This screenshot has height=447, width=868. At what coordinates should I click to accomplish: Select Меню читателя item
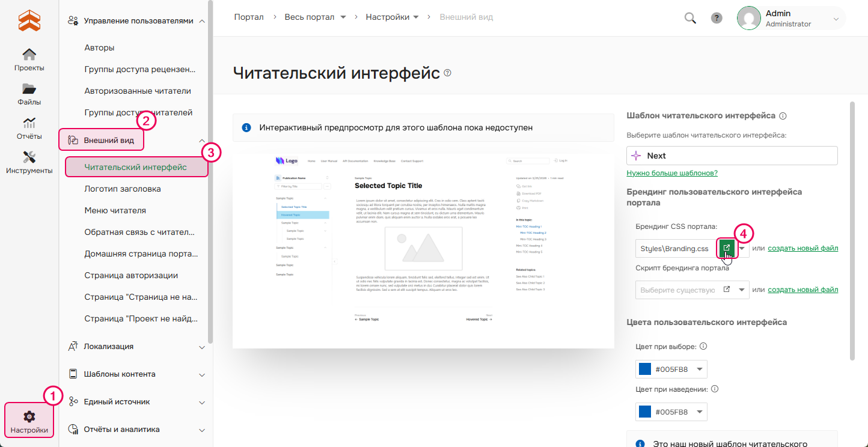[115, 210]
